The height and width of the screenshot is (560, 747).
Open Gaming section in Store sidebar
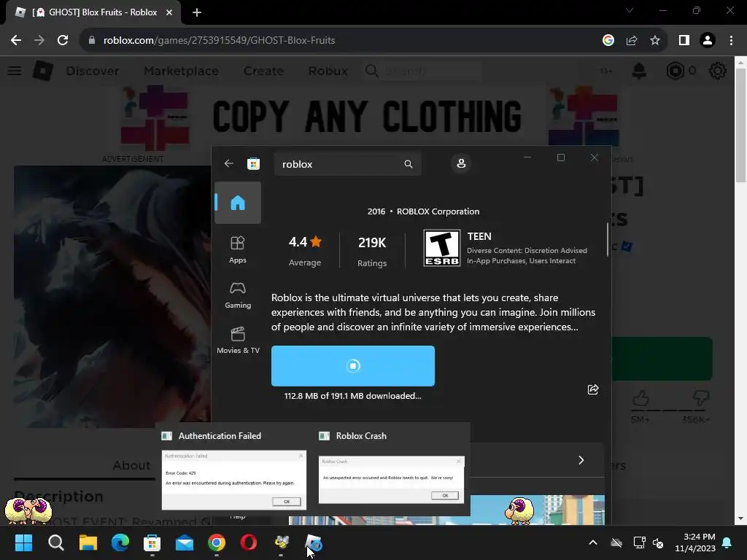point(238,295)
